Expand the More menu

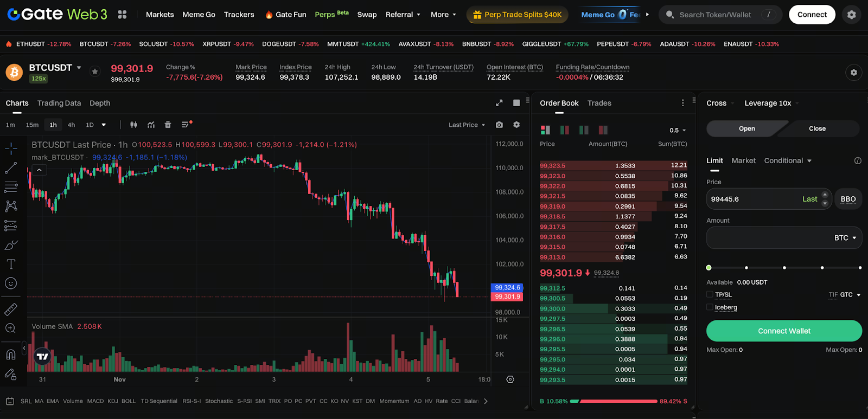pyautogui.click(x=443, y=15)
